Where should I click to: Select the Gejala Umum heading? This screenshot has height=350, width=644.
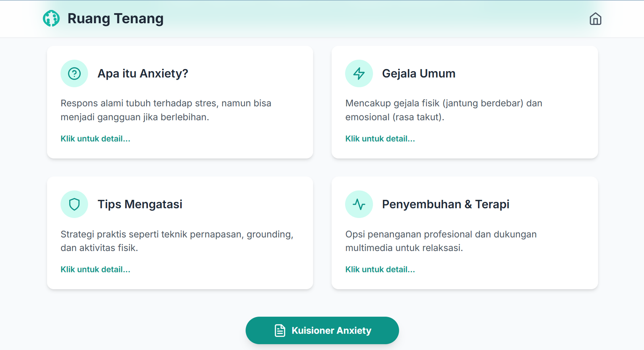(419, 74)
